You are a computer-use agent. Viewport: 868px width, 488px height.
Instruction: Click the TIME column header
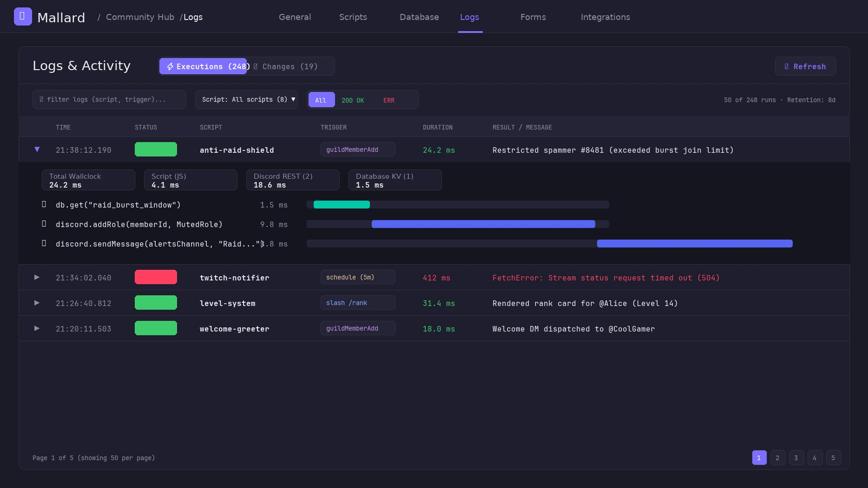63,127
